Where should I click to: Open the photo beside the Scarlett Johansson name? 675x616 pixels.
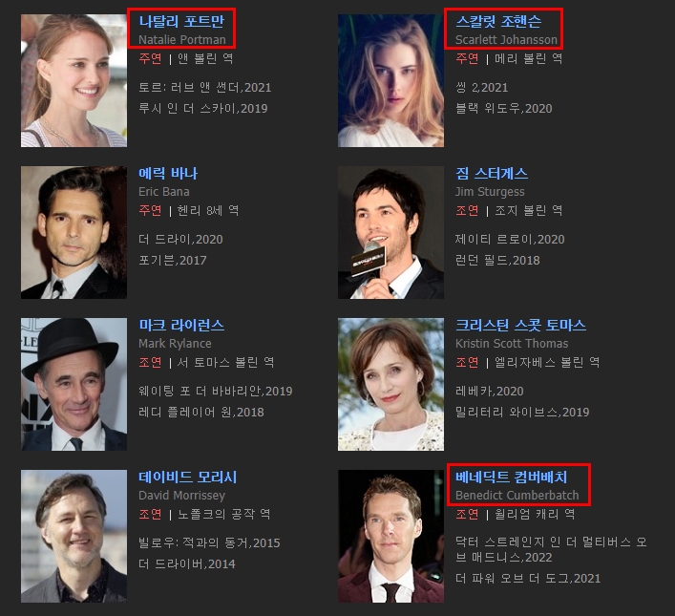click(390, 80)
